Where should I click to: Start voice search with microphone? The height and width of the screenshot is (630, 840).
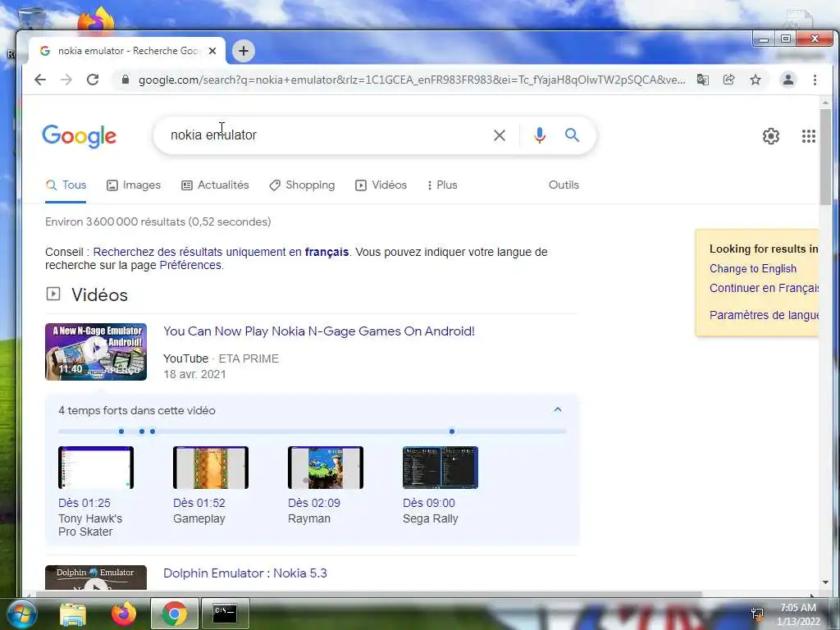pyautogui.click(x=540, y=135)
